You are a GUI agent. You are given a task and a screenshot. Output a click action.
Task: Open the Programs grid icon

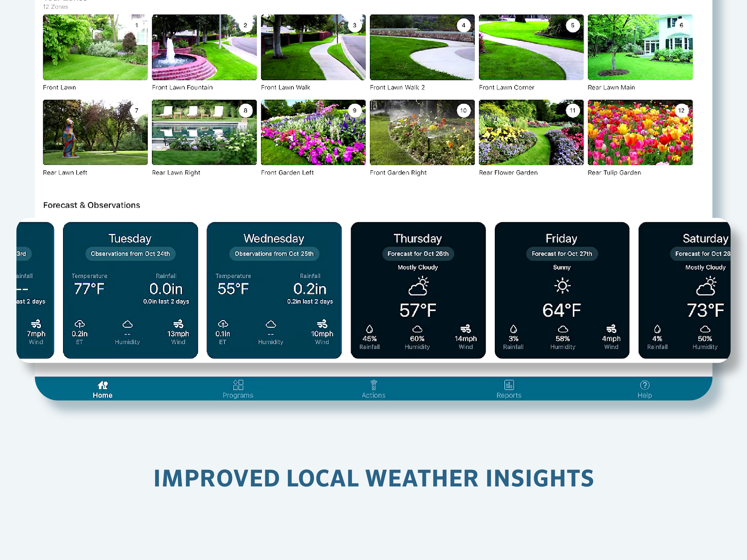[x=238, y=385]
